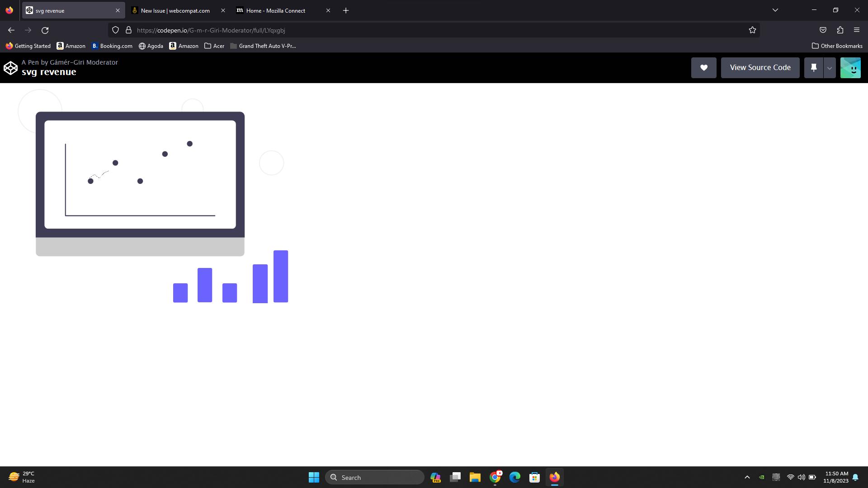Viewport: 868px width, 488px height.
Task: Open the author's profile avatar
Action: point(851,67)
